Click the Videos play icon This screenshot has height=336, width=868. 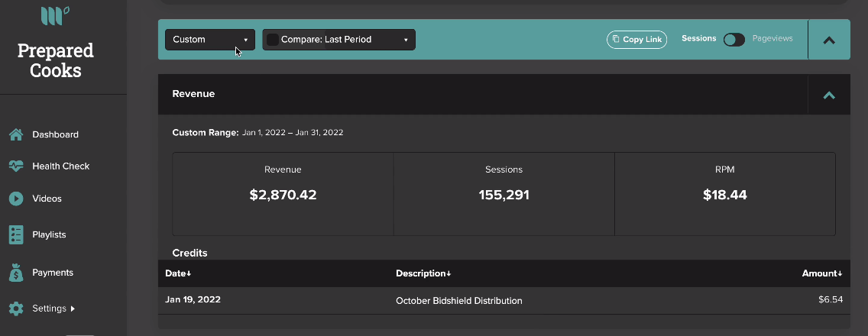pyautogui.click(x=16, y=199)
